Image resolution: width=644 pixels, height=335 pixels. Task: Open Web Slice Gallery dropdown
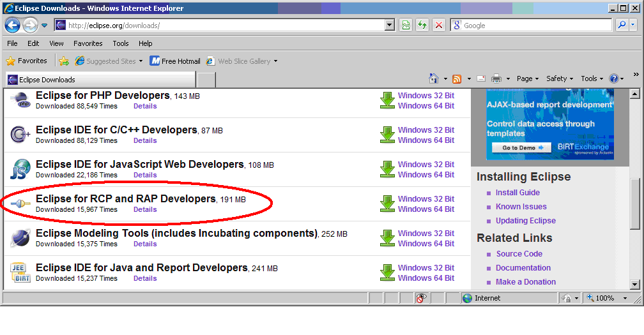click(x=242, y=61)
